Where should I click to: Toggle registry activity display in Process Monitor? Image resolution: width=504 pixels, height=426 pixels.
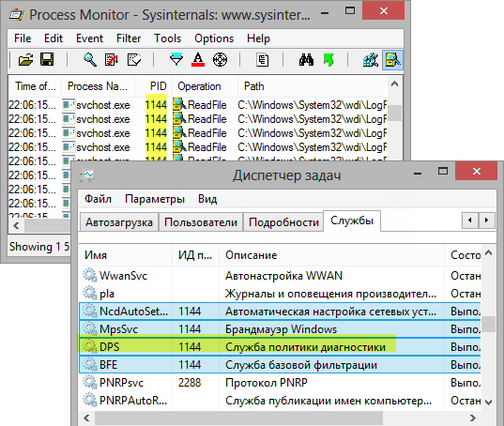371,60
